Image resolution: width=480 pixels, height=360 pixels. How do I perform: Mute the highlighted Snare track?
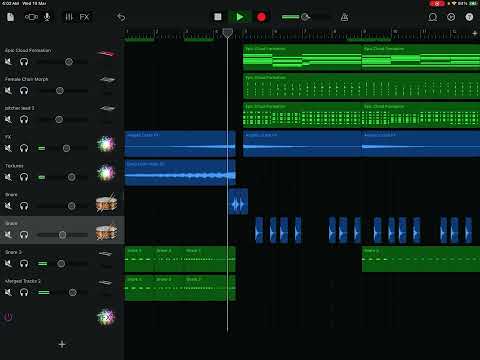(x=8, y=235)
